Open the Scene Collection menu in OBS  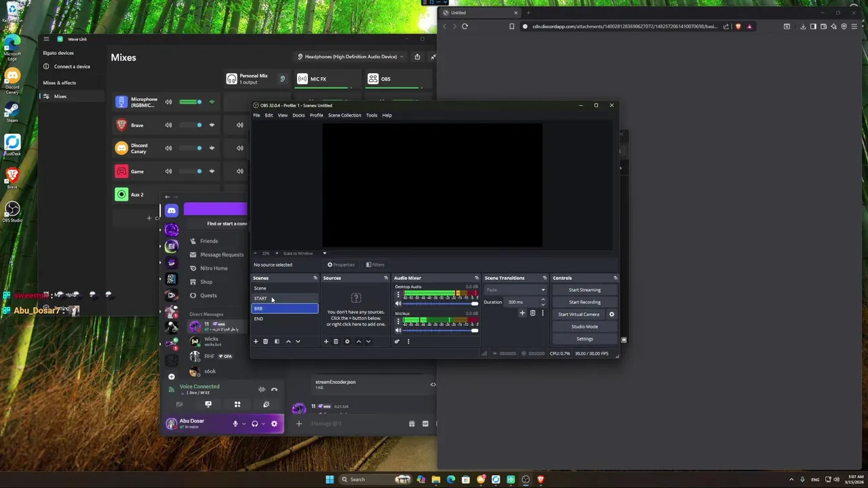[x=344, y=115]
